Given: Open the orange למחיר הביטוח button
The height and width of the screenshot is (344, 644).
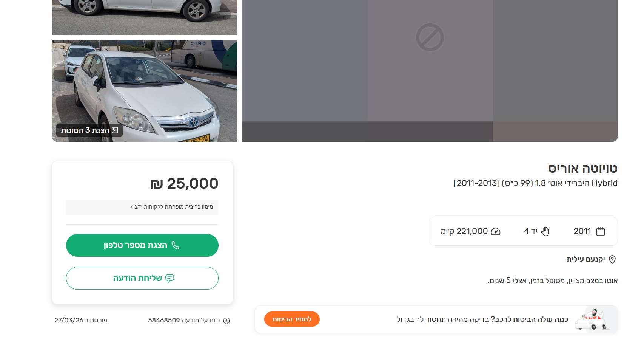Looking at the screenshot, I should coord(292,319).
